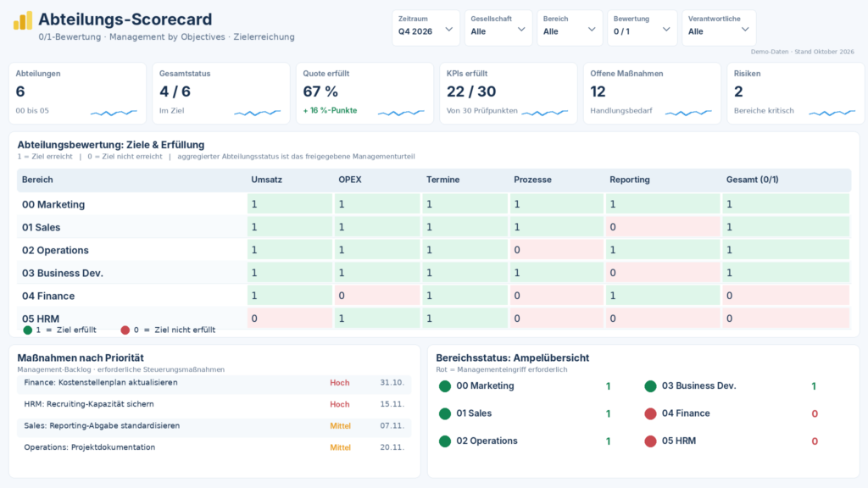Click the 05 HRM label in Ampelübersicht
Screen dimensions: 868x488
tap(679, 441)
